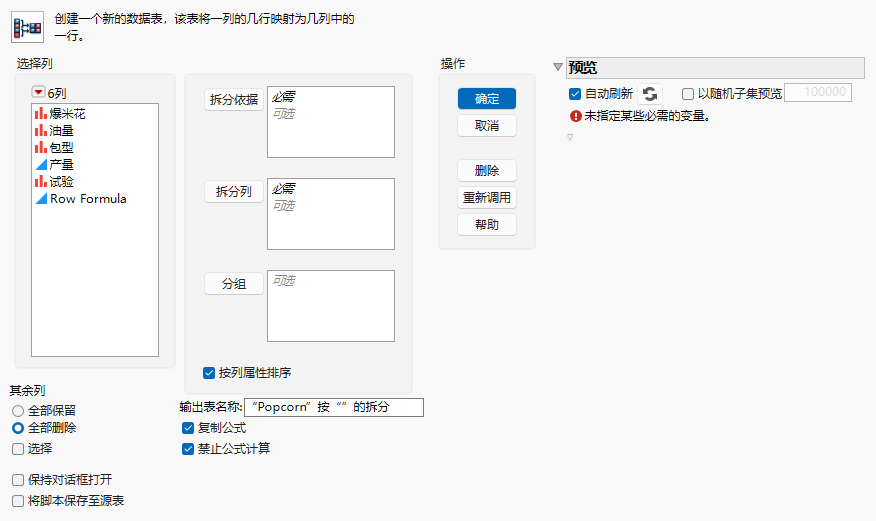Click the refresh preview icon button
The width and height of the screenshot is (876, 521).
[650, 94]
